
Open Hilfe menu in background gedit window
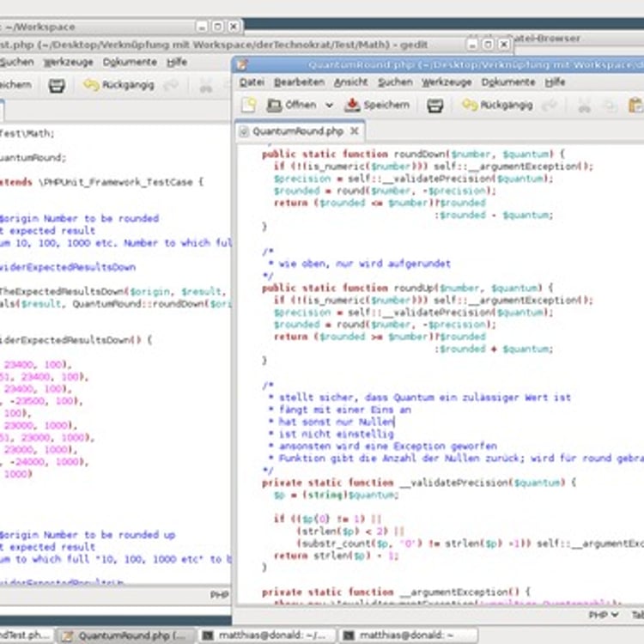coord(177,63)
